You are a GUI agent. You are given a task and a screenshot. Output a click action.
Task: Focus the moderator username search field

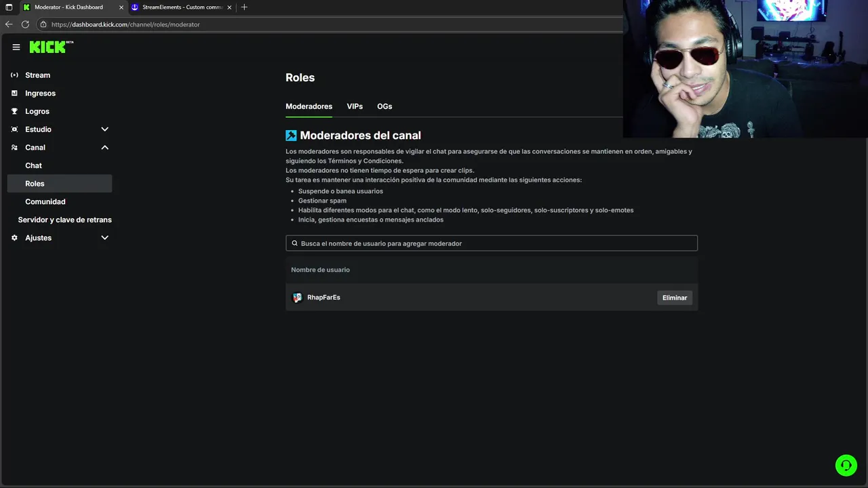click(492, 243)
